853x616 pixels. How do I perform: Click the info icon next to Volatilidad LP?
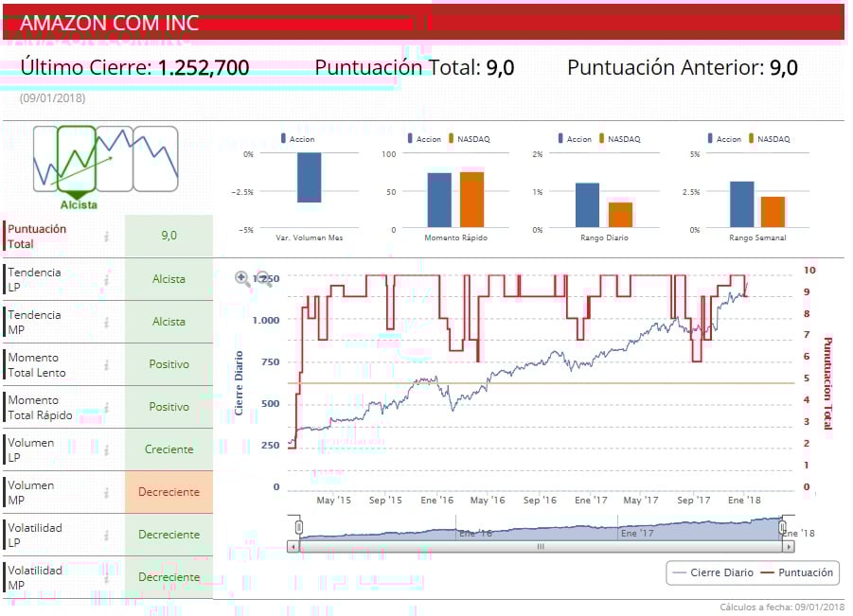(107, 535)
